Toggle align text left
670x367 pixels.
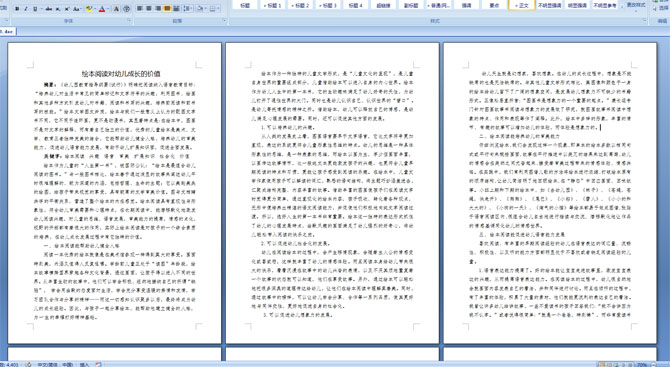(x=139, y=9)
